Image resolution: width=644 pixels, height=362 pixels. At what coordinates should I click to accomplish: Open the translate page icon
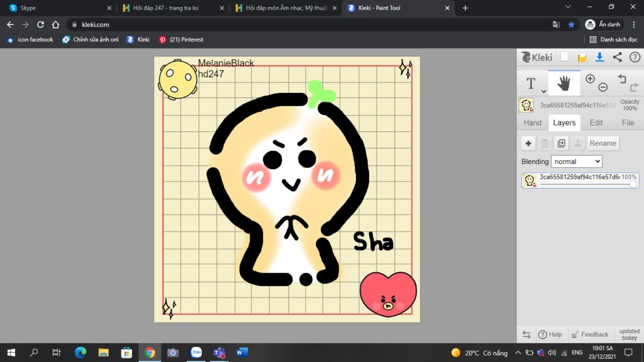click(x=556, y=25)
